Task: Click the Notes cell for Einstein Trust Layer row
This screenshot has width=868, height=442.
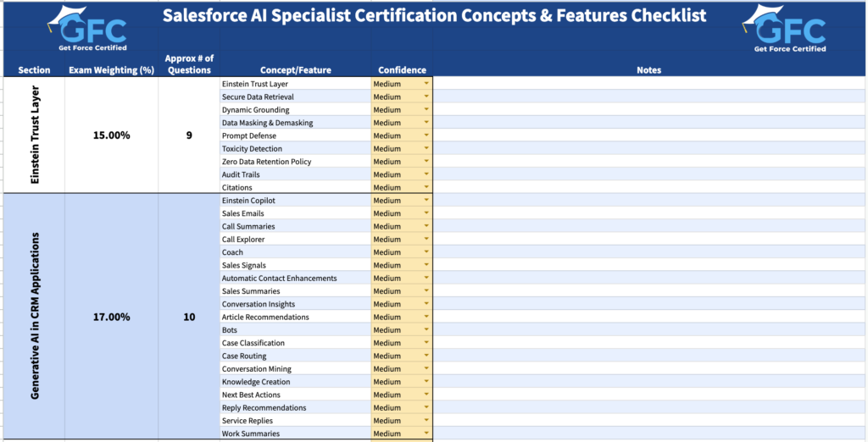Action: pos(648,84)
